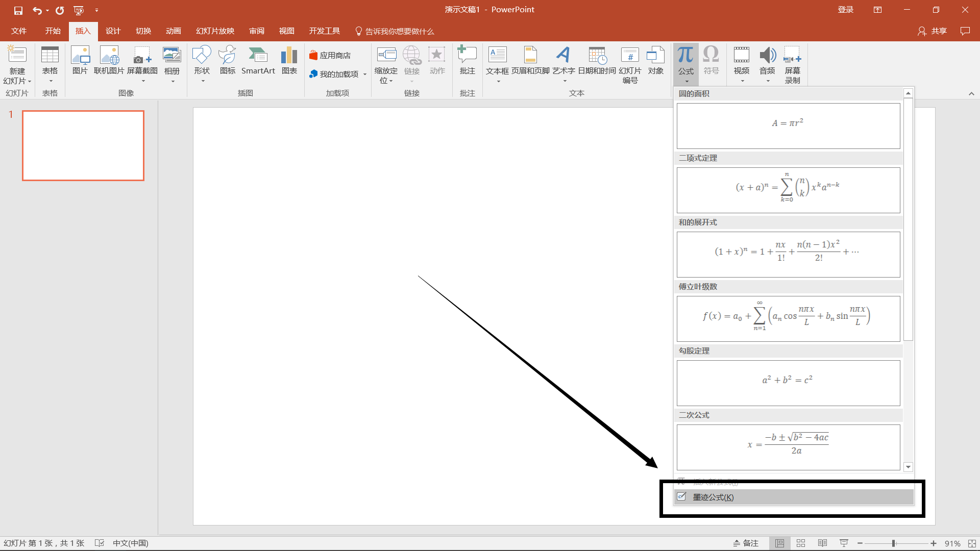Screen dimensions: 980x551
Task: Click the Redo/Repeat icon
Action: coord(60,10)
